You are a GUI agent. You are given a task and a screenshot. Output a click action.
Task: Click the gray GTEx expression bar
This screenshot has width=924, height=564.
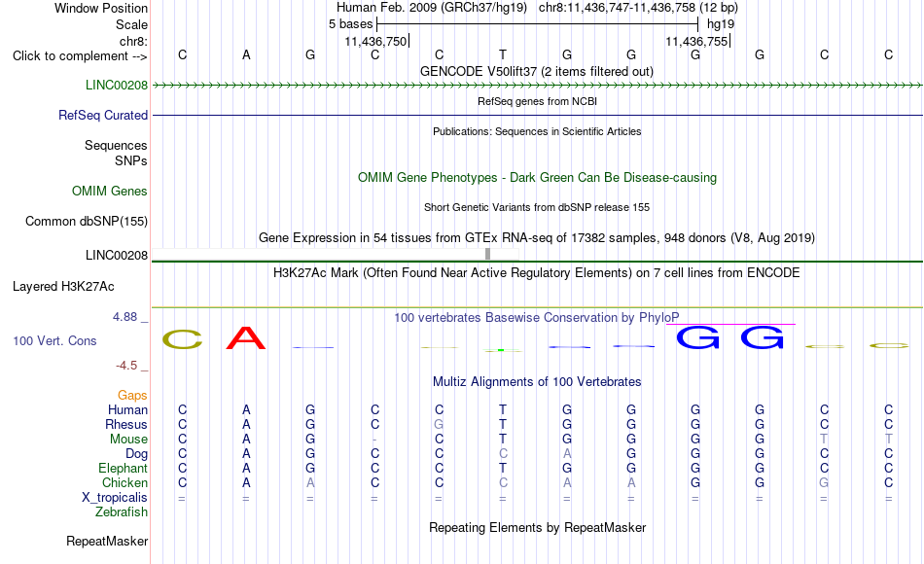487,254
